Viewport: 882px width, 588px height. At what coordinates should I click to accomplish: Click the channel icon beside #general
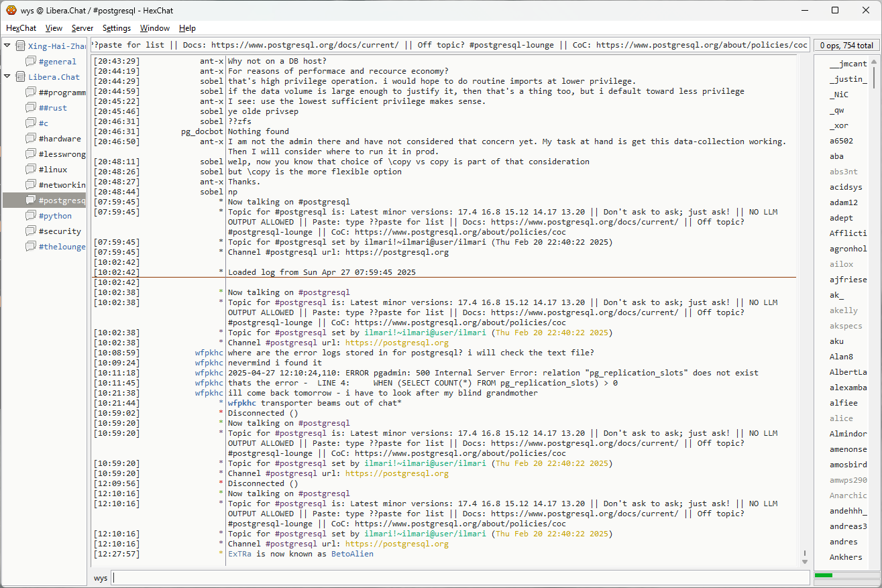(x=30, y=62)
